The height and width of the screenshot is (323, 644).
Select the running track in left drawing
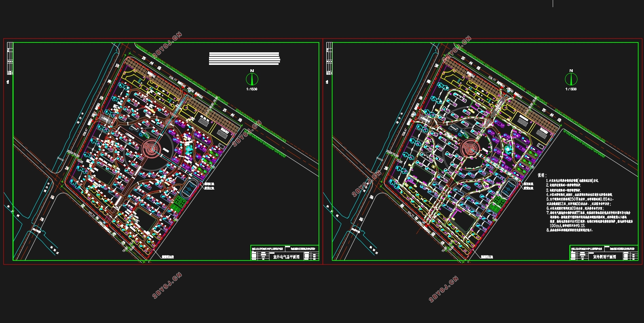189,190
